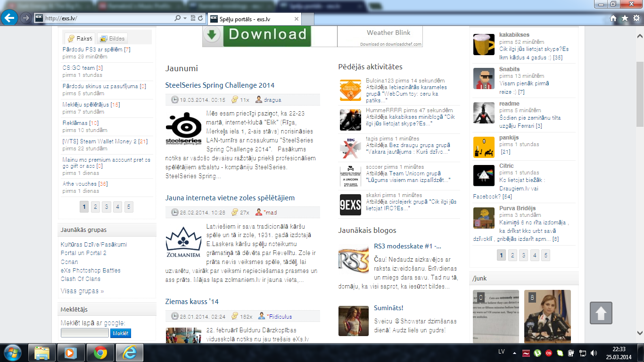Open pankijs yellow avatar
The image size is (644, 362).
coord(484,147)
